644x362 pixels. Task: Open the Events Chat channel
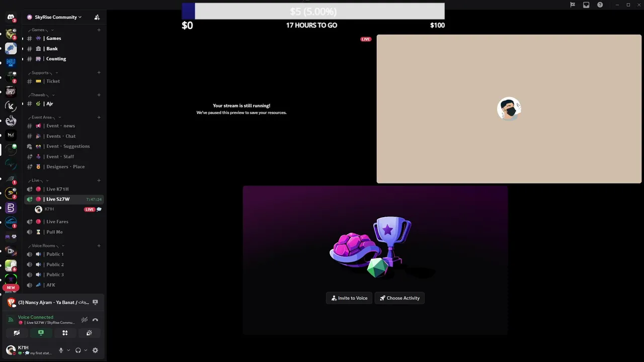(63, 136)
